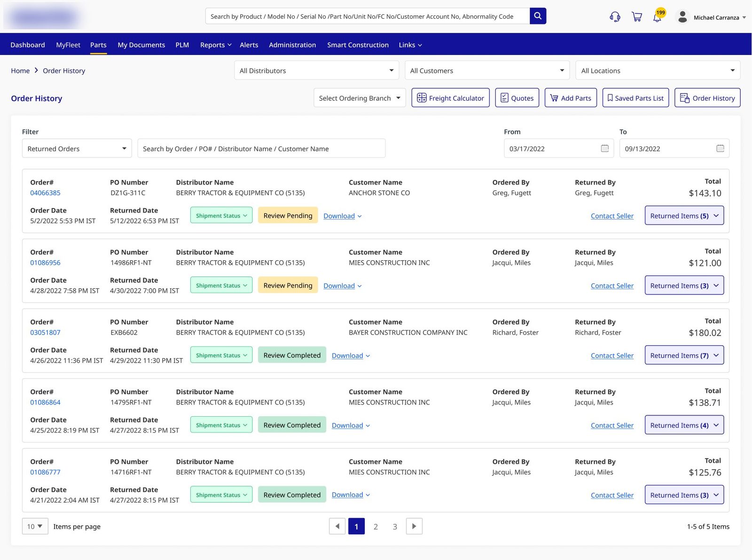Screen dimensions: 752x560
Task: Expand the Reports menu
Action: (x=216, y=45)
